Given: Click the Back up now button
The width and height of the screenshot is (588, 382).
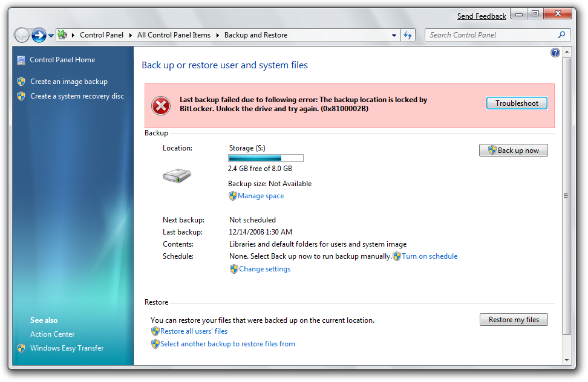Looking at the screenshot, I should 514,151.
